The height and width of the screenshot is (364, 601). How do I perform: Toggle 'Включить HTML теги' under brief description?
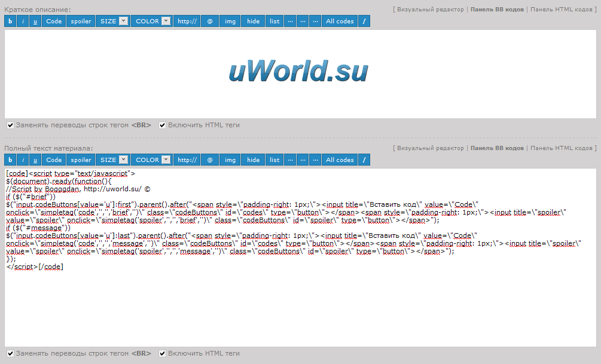coord(163,126)
